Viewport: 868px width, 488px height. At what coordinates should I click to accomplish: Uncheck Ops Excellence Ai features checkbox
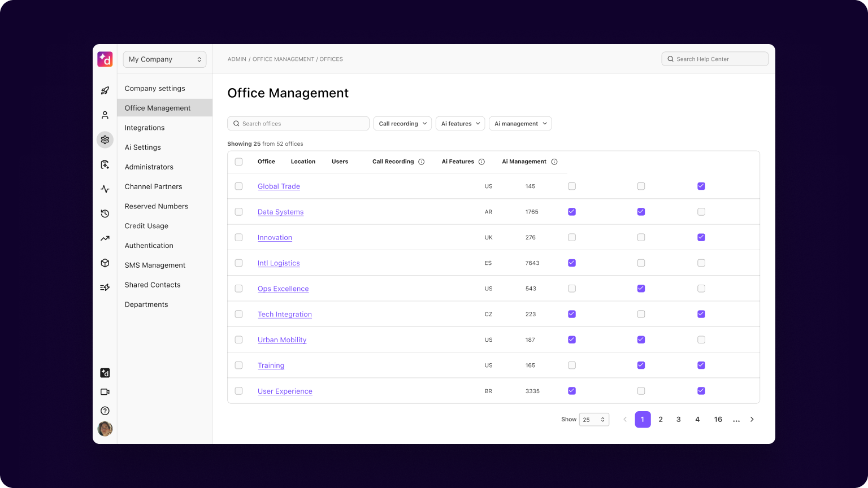tap(641, 289)
